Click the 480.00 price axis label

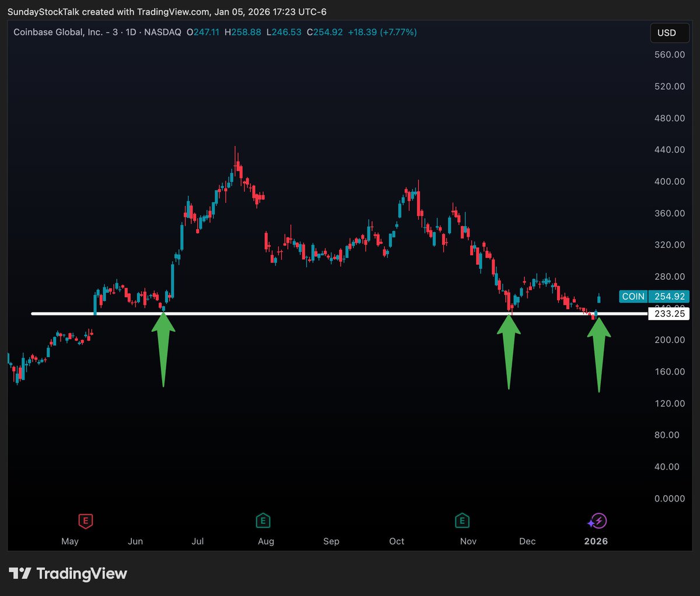(670, 118)
